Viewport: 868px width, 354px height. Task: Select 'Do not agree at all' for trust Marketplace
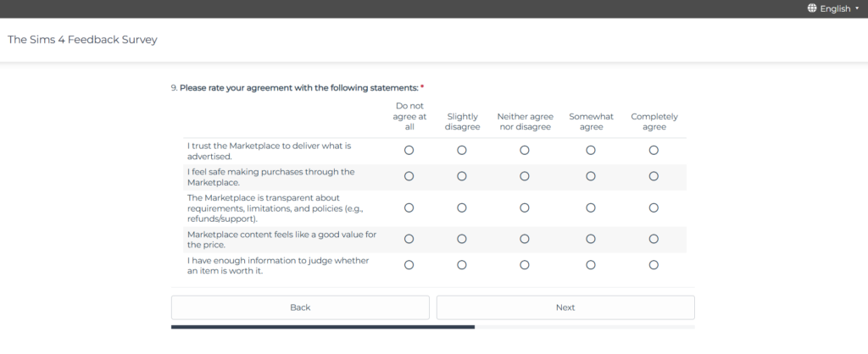(x=409, y=151)
